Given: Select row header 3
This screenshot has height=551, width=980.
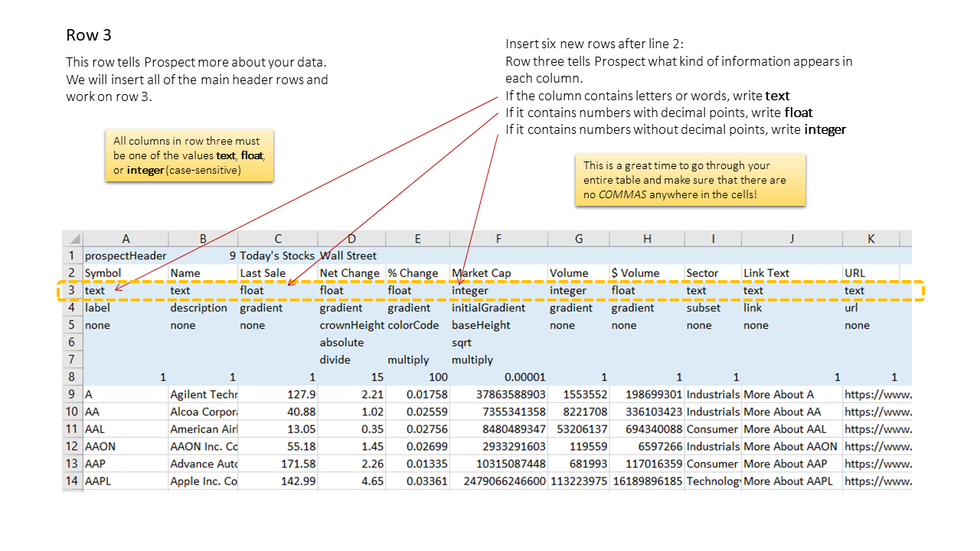Looking at the screenshot, I should pyautogui.click(x=73, y=291).
